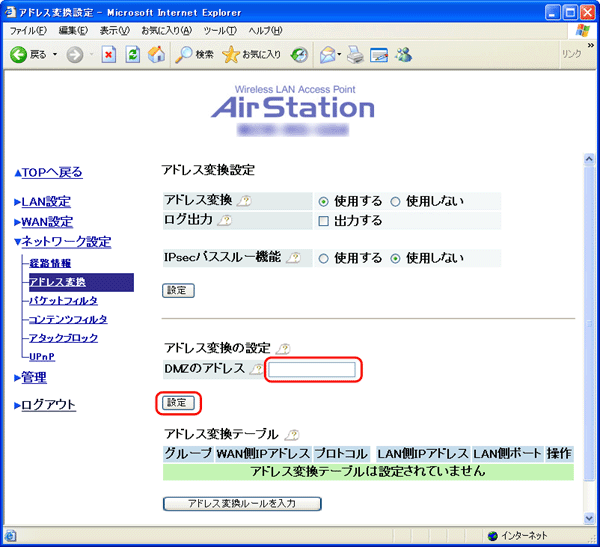Enable the ログ出力 出力する checkbox
600x547 pixels.
point(323,220)
